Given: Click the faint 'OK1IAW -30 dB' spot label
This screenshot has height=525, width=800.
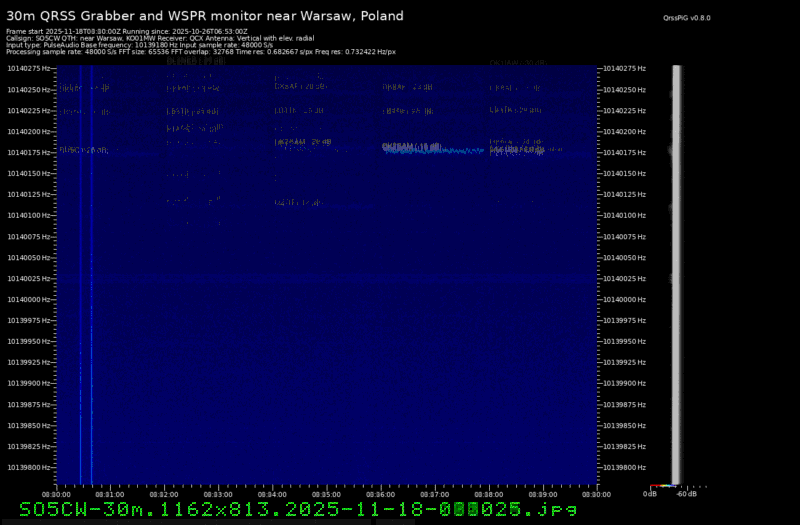Looking at the screenshot, I should tap(518, 63).
